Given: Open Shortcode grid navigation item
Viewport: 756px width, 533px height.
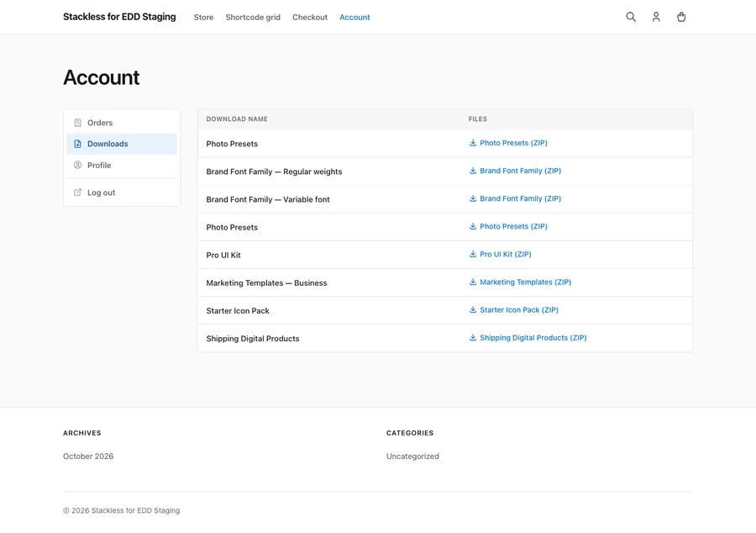Looking at the screenshot, I should (x=253, y=18).
